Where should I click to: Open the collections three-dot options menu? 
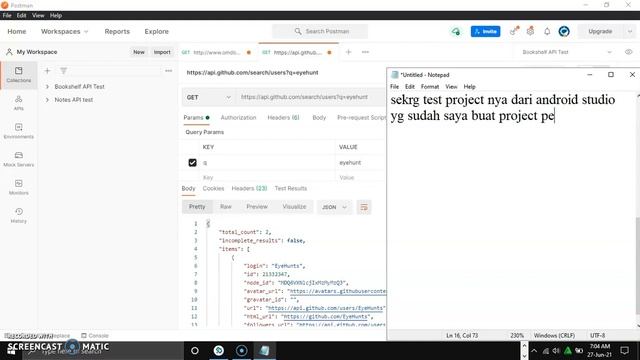168,71
